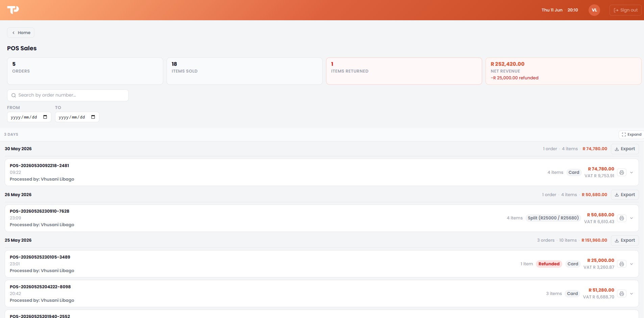Click the TO date field
The width and height of the screenshot is (644, 318).
77,117
